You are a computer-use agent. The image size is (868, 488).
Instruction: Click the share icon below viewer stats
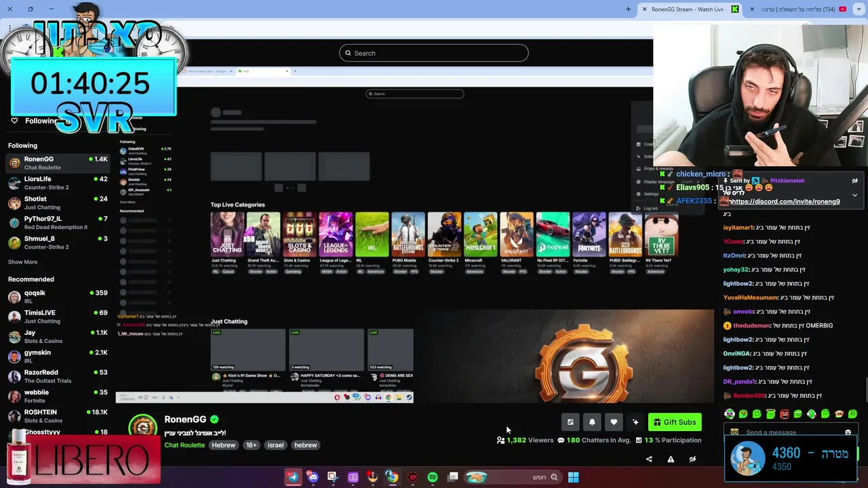click(x=649, y=459)
